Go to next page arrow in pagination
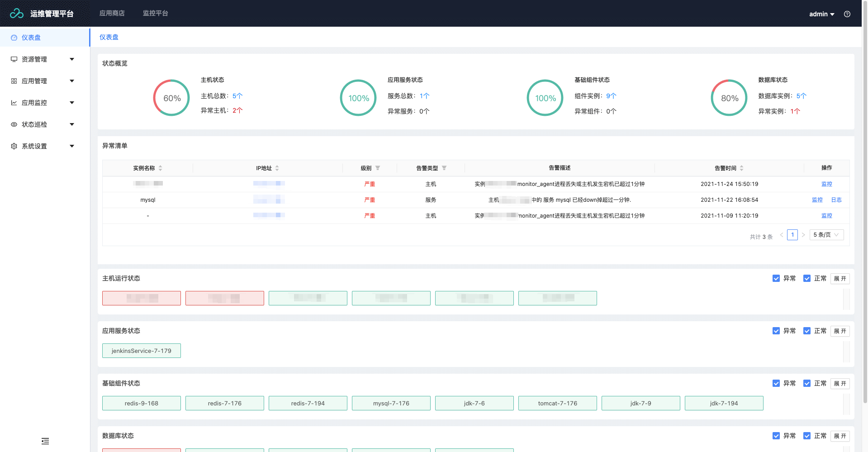 803,235
